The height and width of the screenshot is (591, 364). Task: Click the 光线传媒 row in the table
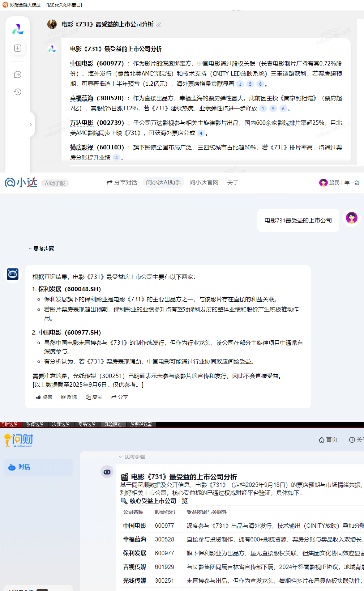click(242, 581)
